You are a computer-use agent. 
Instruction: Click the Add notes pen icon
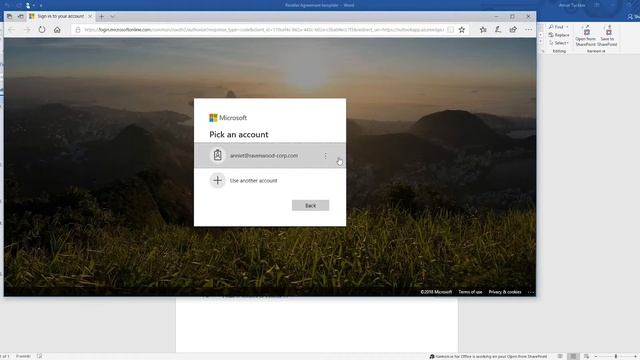[x=498, y=30]
